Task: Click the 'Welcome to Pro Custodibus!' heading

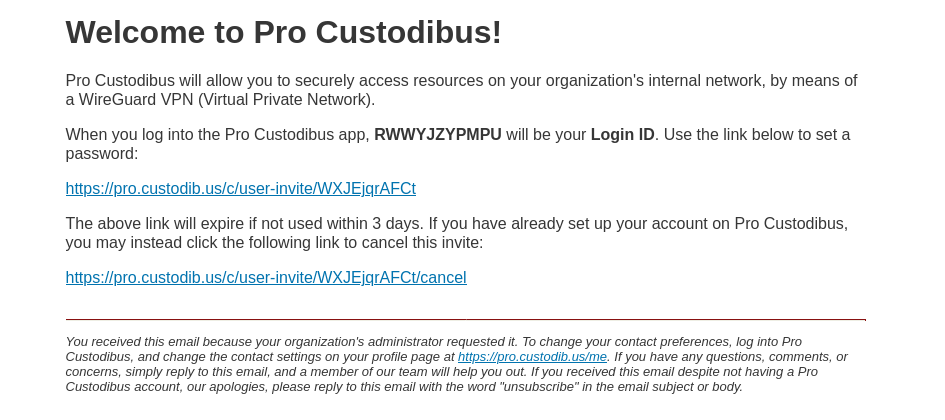Action: point(283,32)
